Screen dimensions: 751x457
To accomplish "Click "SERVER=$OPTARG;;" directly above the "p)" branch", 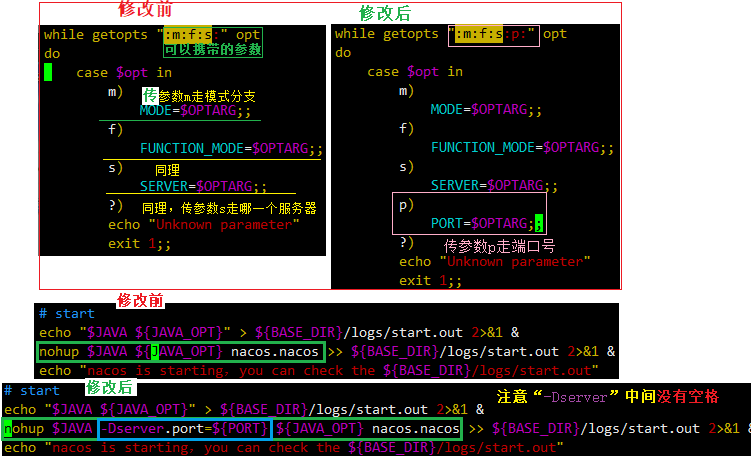I will 494,185.
